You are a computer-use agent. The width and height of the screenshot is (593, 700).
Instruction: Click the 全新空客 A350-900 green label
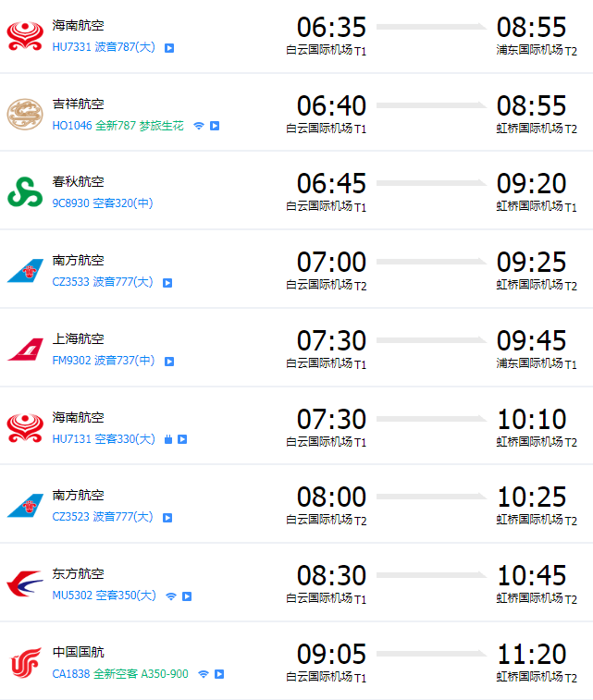tap(142, 674)
